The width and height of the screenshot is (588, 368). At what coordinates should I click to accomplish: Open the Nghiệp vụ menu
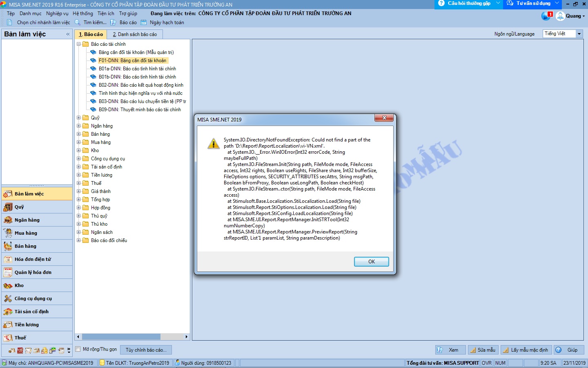point(57,13)
